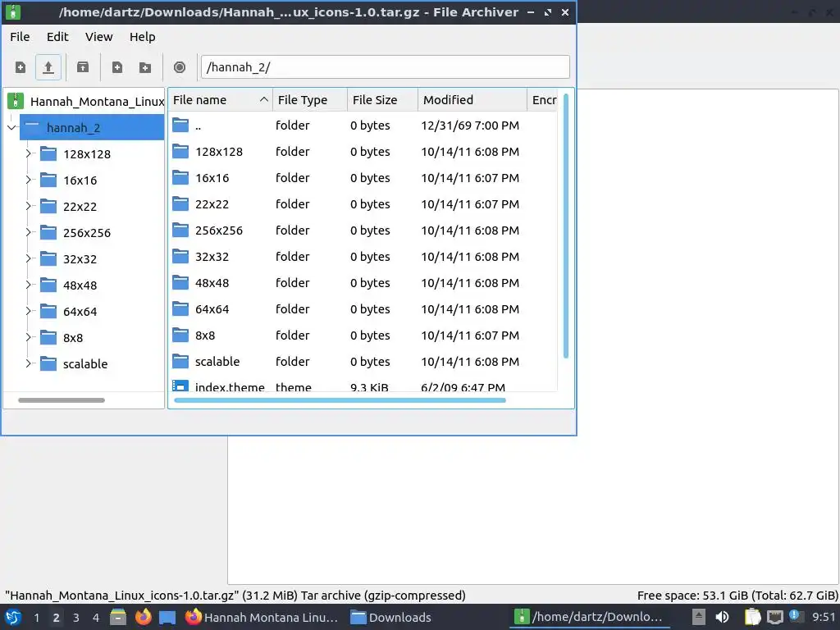Click the horizontal scrollbar under file list
This screenshot has height=630, width=840.
[x=340, y=399]
